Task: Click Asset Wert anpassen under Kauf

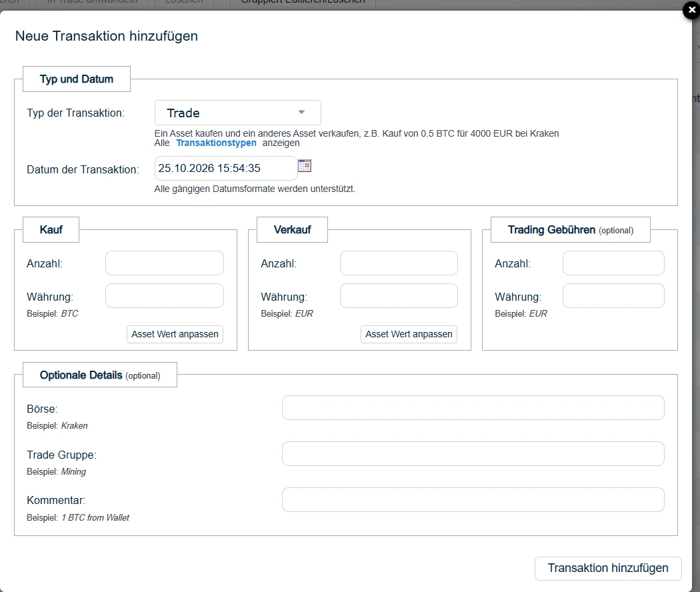Action: pyautogui.click(x=175, y=334)
